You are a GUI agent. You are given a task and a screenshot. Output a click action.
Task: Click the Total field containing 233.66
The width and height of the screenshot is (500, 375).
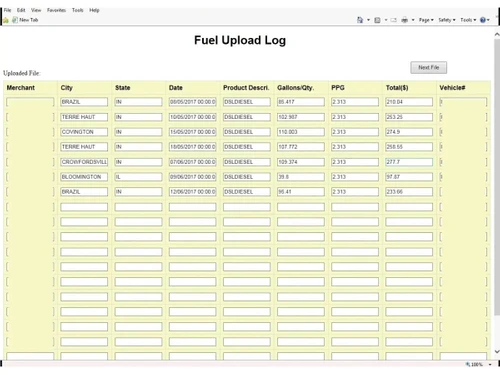[409, 192]
